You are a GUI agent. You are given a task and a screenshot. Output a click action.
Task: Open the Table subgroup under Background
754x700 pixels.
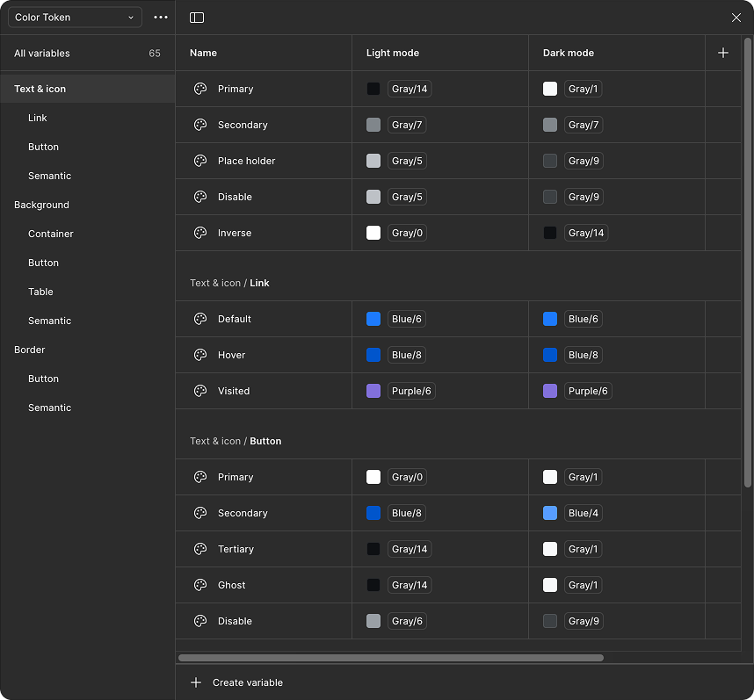point(40,292)
